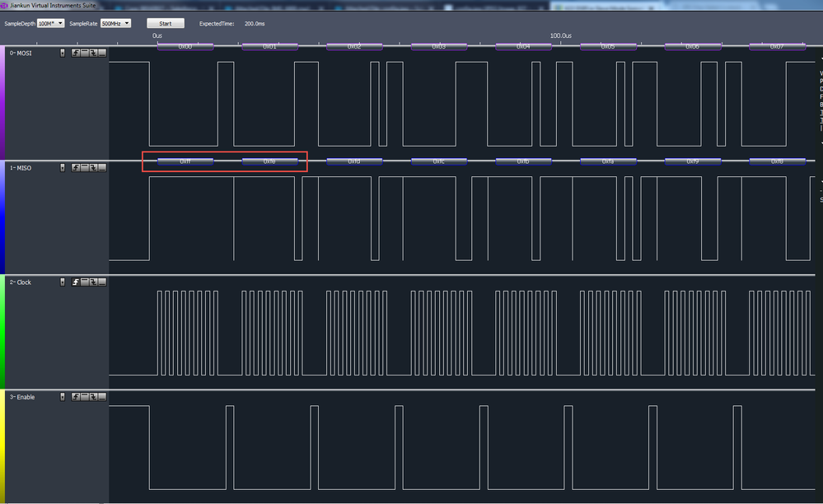Screen dimensions: 823x504
Task: Toggle the channel switch beside Enable label
Action: [x=62, y=396]
